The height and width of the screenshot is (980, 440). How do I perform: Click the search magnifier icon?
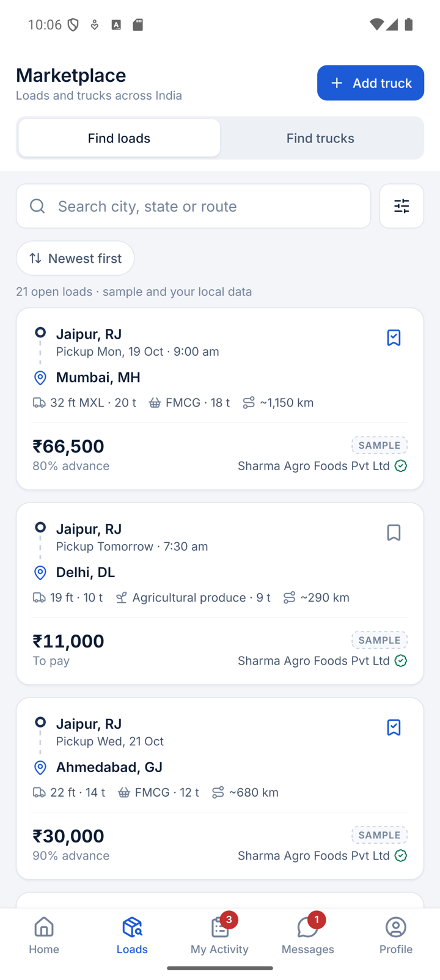coord(37,206)
